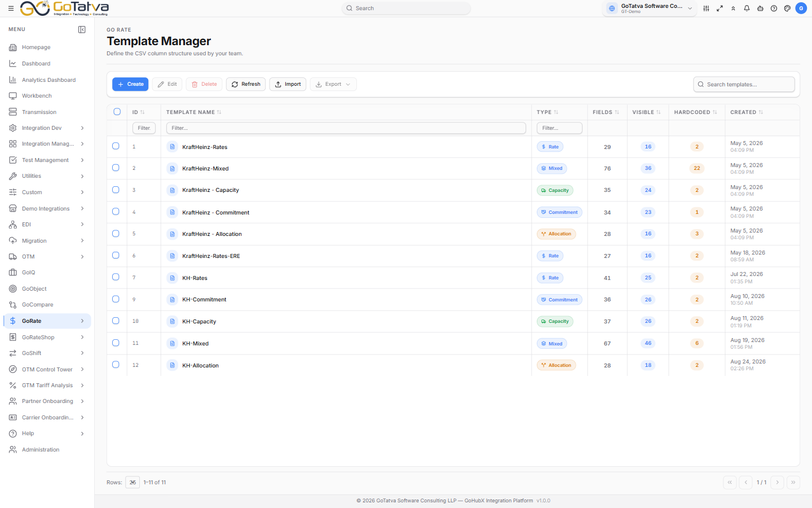The height and width of the screenshot is (508, 812).
Task: Open GoRate in the sidebar
Action: (47, 321)
